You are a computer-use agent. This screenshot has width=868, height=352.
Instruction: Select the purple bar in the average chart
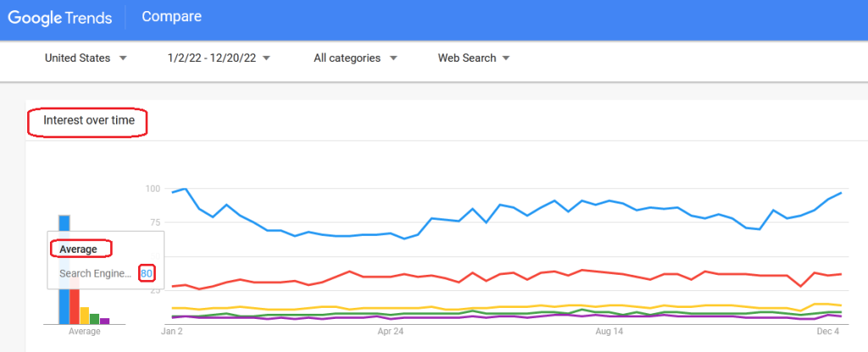[105, 320]
